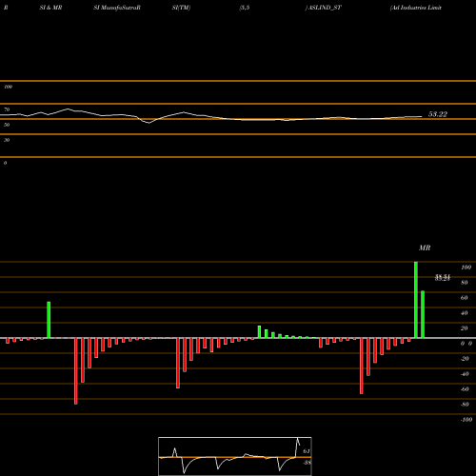Screen dimensions: 476x476
Task: Click the 30 level label on RSI axis
Action: (x=7, y=140)
